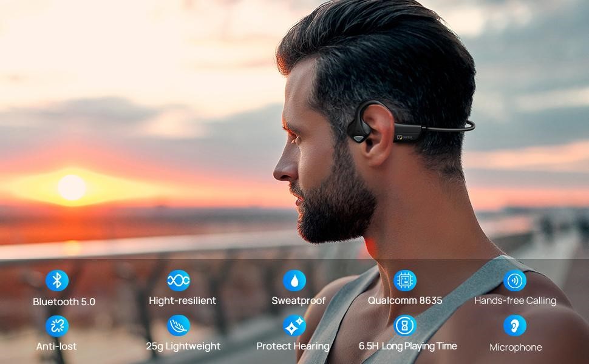Screen dimensions: 589x364
Task: Click the "Qualcomm 8635" text label
Action: (405, 300)
